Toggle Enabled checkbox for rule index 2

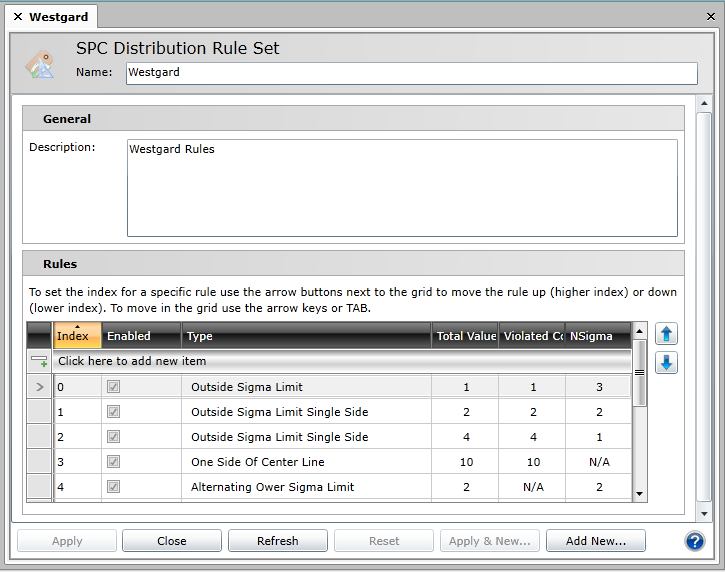tap(113, 437)
